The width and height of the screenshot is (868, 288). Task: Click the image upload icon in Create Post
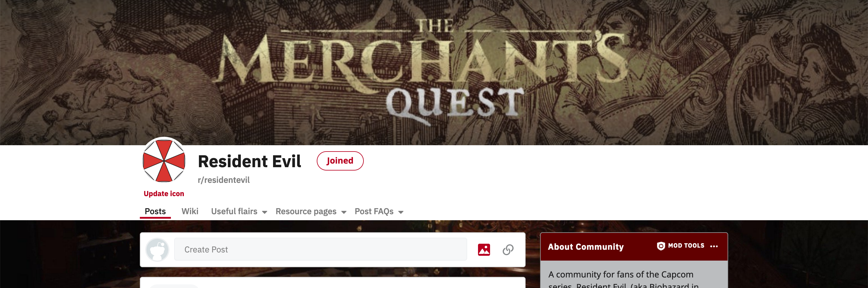pos(484,250)
